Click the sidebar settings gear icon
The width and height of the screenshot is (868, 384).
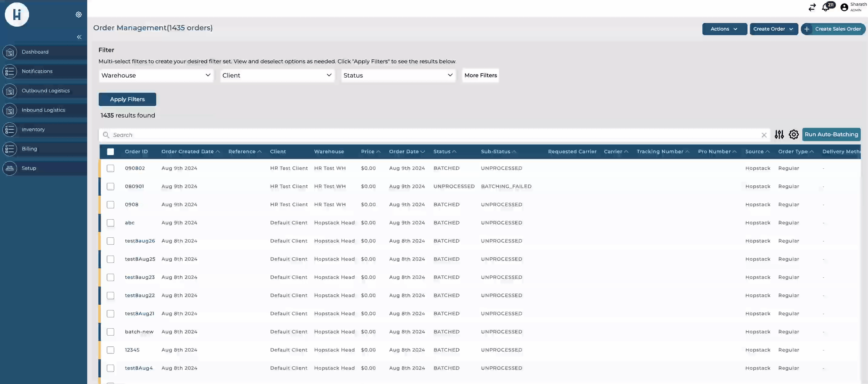click(x=78, y=15)
